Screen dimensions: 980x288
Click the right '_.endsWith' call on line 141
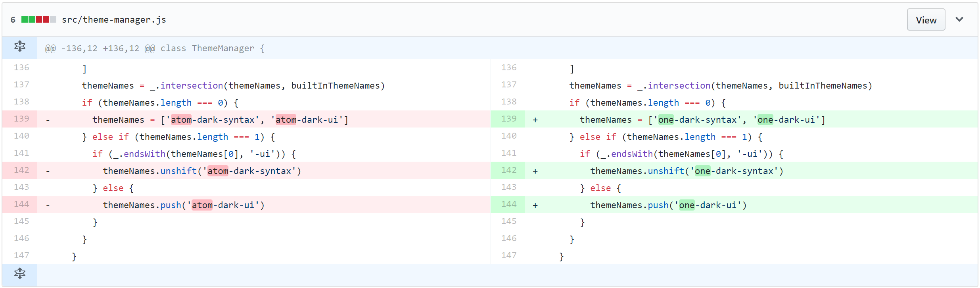click(x=627, y=154)
